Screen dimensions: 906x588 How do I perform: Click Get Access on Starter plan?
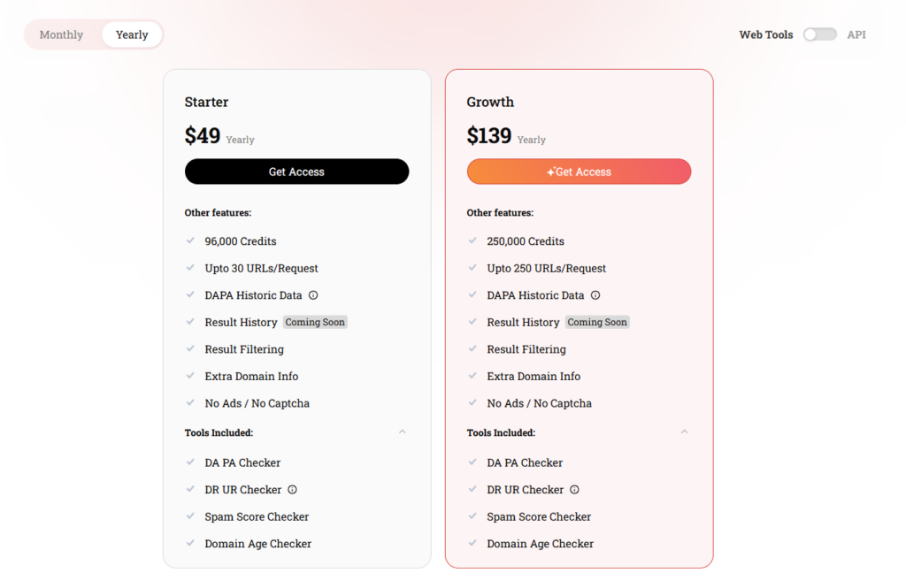pos(296,172)
